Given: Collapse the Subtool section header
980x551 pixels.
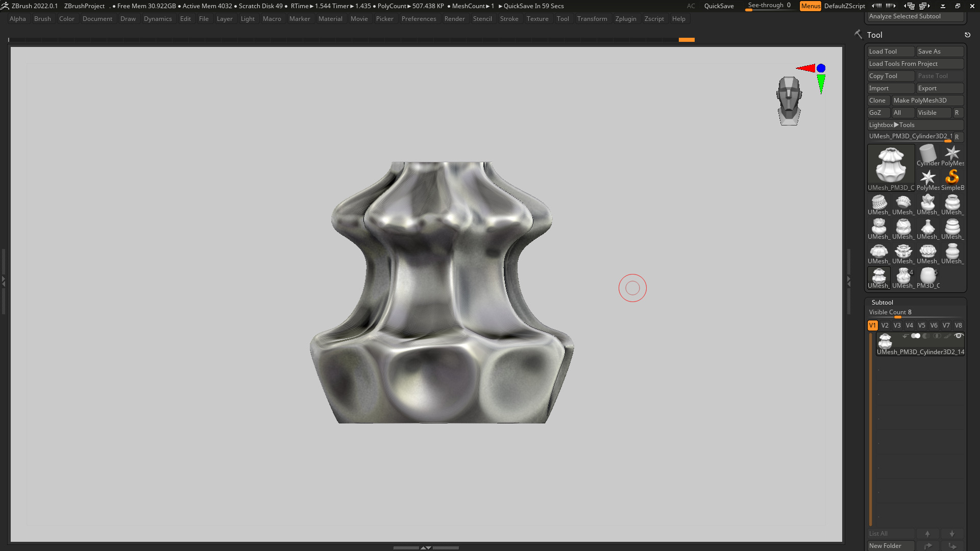Looking at the screenshot, I should click(x=882, y=303).
